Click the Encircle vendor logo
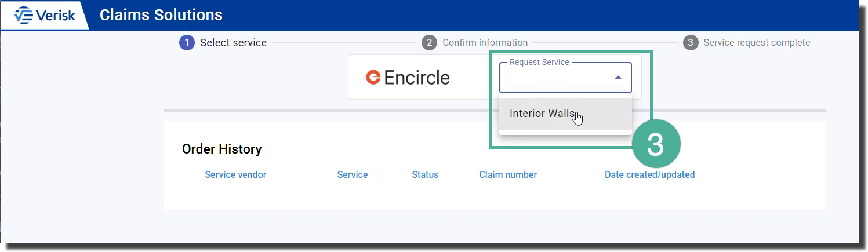Screen dimensions: 868x252 coord(408,77)
